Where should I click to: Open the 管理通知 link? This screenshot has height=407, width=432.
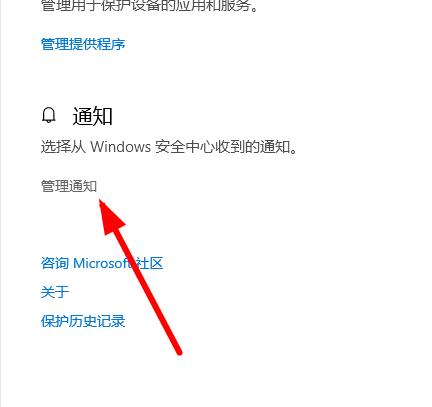pos(69,186)
